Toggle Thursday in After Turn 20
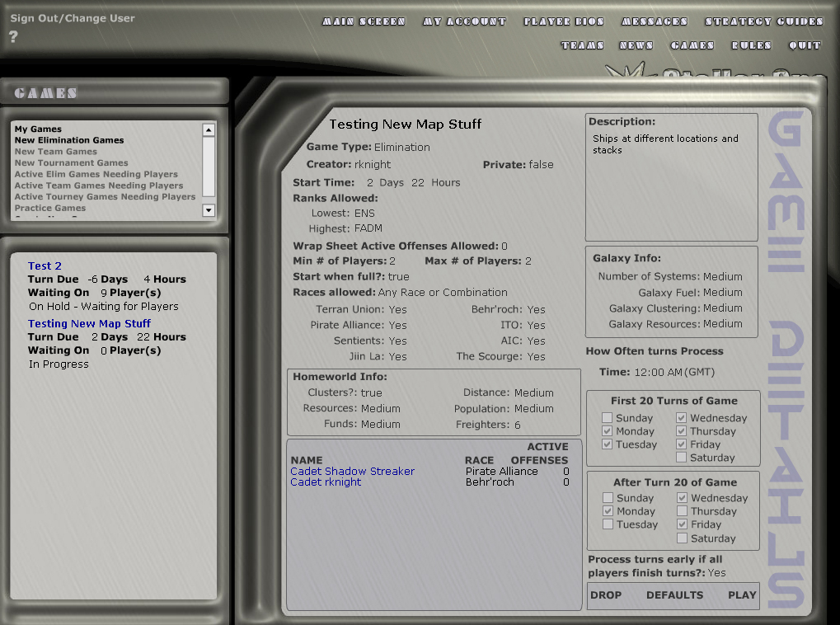This screenshot has width=840, height=625. 682,511
